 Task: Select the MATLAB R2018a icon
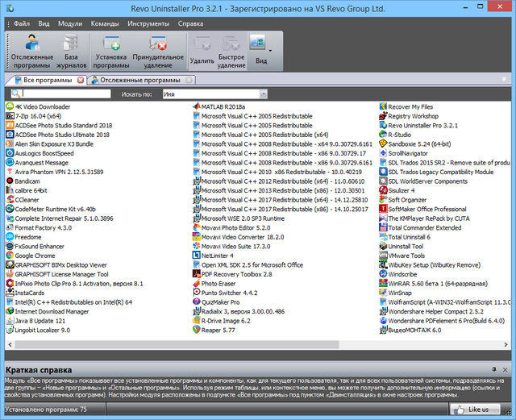click(x=197, y=106)
